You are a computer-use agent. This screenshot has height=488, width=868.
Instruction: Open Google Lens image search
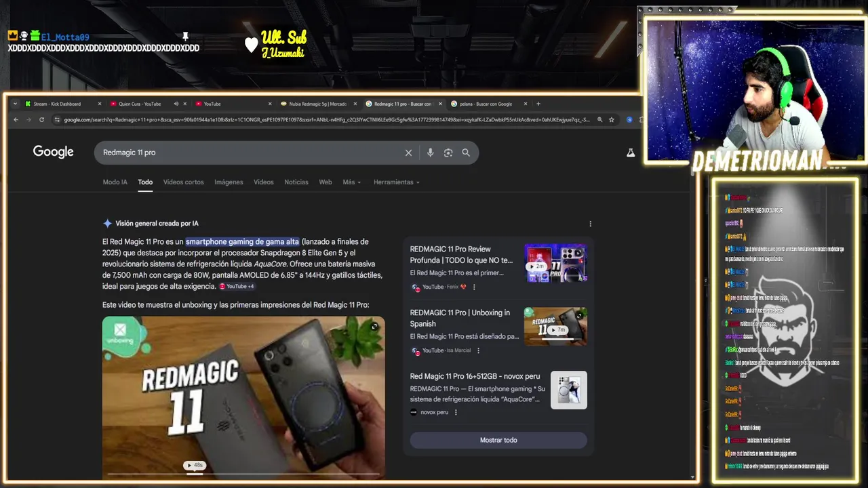(448, 152)
